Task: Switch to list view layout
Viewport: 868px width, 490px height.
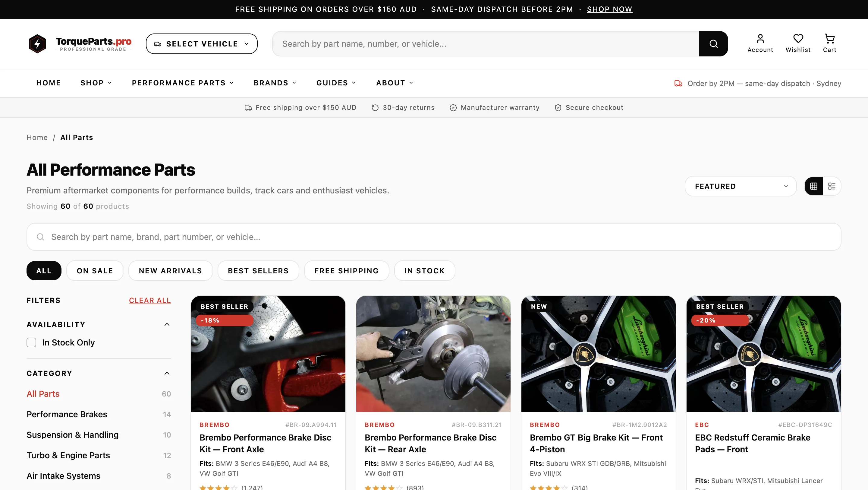Action: (x=832, y=186)
